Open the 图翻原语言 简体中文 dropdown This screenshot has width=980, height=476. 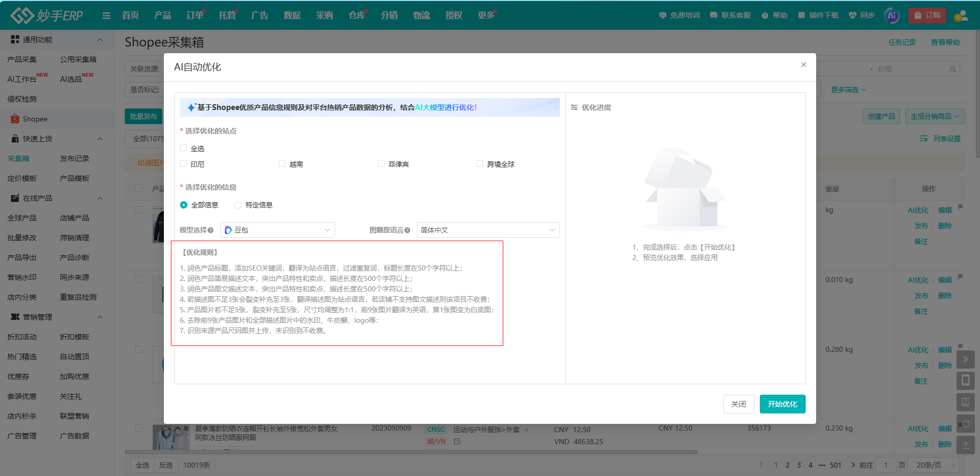click(x=488, y=230)
